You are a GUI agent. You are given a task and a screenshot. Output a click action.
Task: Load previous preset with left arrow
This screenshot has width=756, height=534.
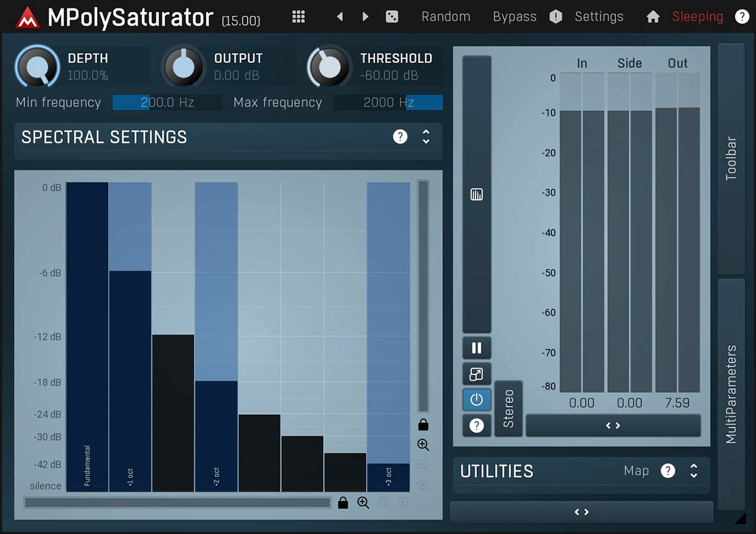(x=340, y=16)
